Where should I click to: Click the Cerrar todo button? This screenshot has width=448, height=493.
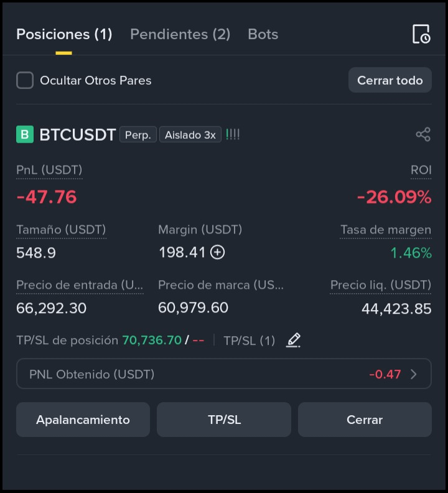pyautogui.click(x=390, y=80)
